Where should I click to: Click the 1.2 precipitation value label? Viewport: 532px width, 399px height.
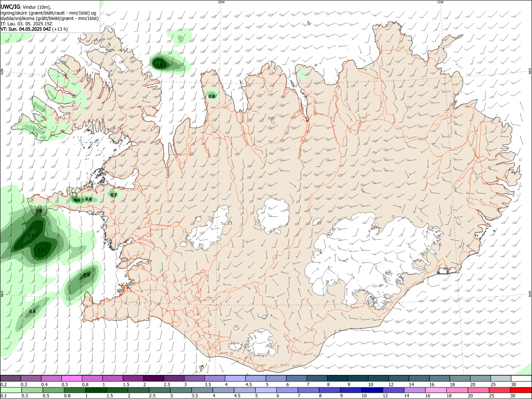41,250
